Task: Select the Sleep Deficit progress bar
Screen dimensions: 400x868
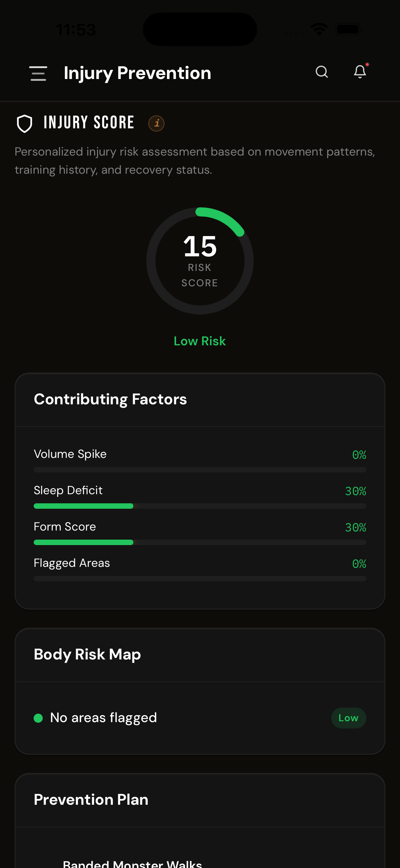Action: click(200, 506)
